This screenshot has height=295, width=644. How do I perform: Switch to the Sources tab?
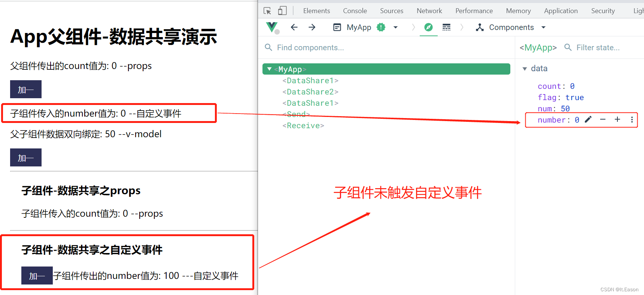tap(392, 11)
